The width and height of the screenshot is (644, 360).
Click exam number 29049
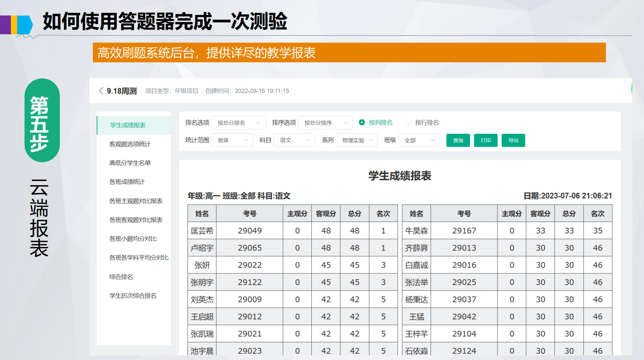(x=250, y=231)
